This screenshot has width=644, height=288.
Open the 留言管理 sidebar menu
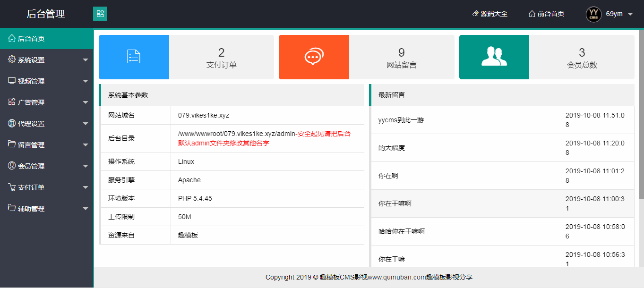pyautogui.click(x=31, y=145)
